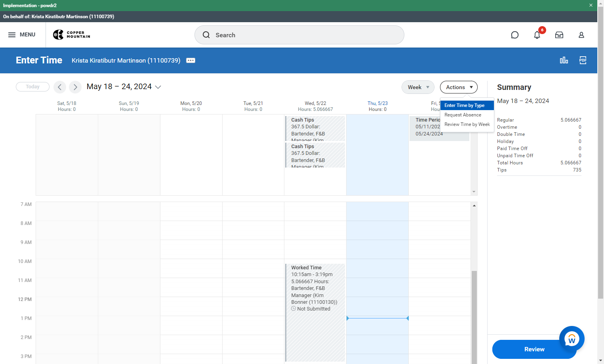
Task: Click the time grid scroll-up arrow
Action: [x=474, y=206]
